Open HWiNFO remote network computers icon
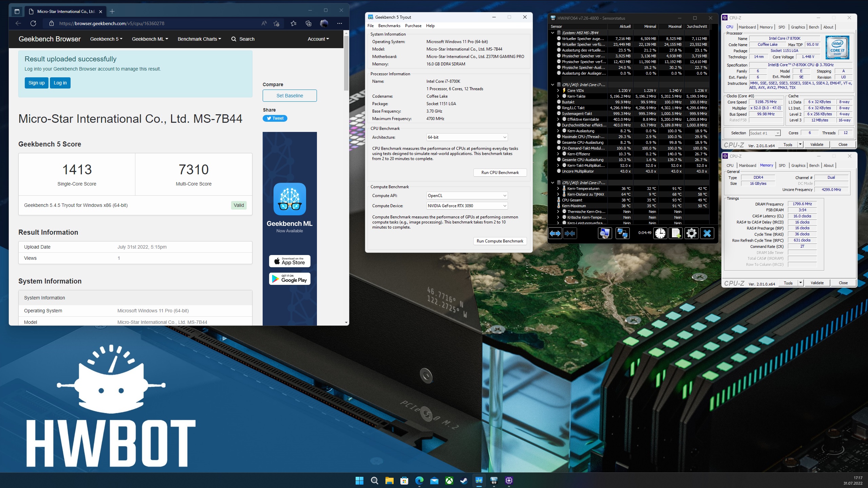Image resolution: width=868 pixels, height=488 pixels. coord(622,233)
